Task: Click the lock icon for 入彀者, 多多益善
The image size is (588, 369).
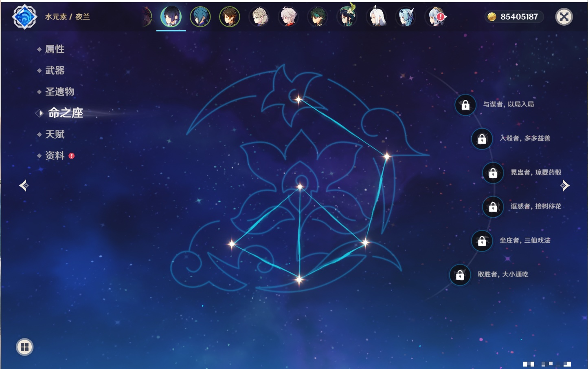Action: [482, 139]
